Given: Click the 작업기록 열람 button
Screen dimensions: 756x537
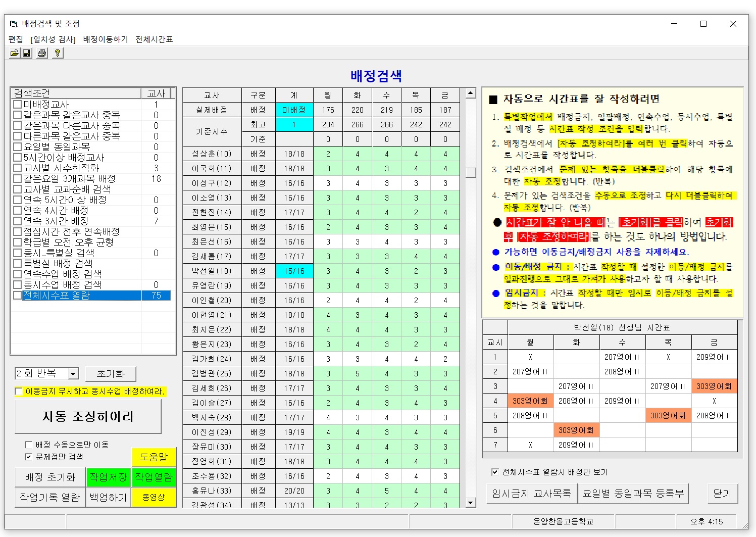Looking at the screenshot, I should [50, 498].
